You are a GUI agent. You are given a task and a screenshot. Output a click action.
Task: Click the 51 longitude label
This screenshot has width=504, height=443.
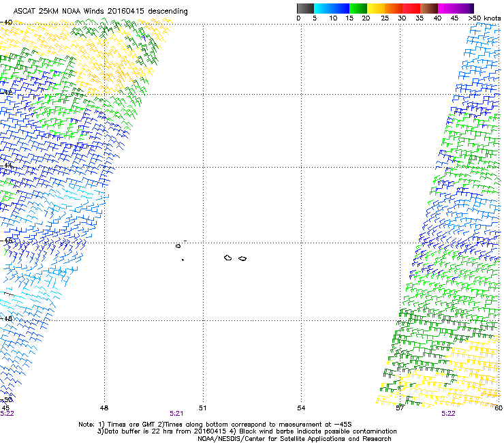tap(202, 408)
